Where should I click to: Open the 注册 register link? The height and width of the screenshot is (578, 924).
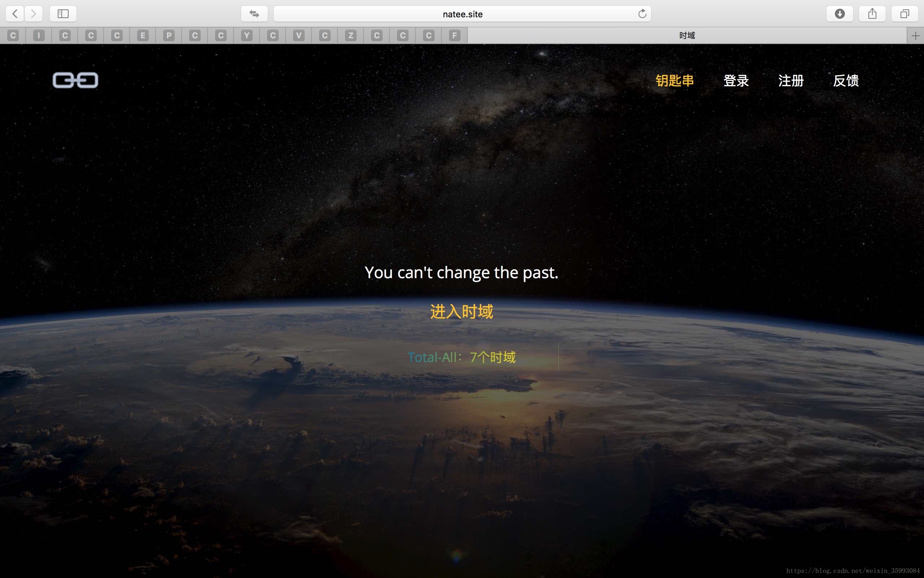click(791, 81)
